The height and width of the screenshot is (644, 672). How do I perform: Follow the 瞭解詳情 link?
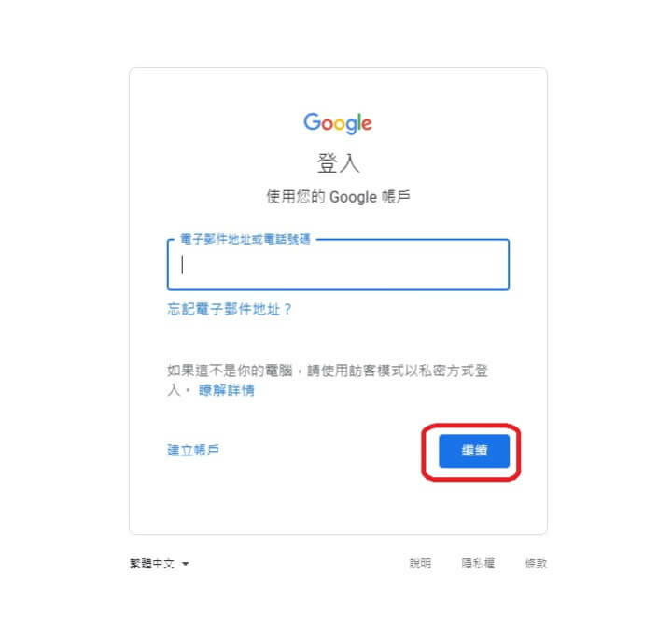click(226, 390)
